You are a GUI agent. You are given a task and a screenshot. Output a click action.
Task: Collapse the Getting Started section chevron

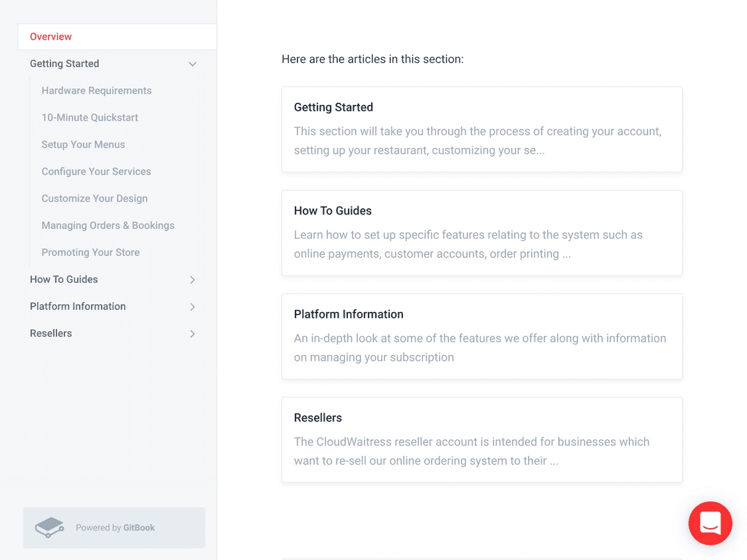tap(193, 64)
